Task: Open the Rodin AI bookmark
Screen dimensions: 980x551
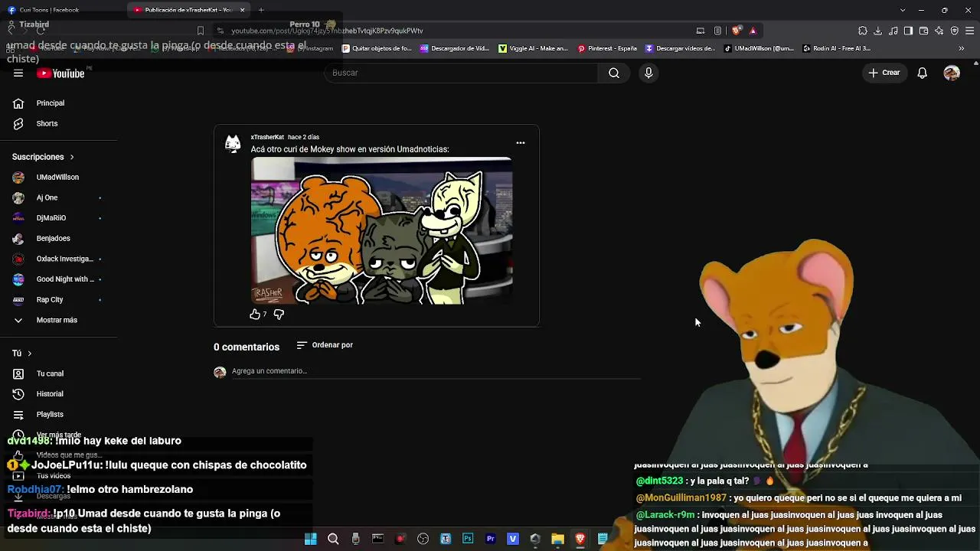Action: click(x=837, y=48)
